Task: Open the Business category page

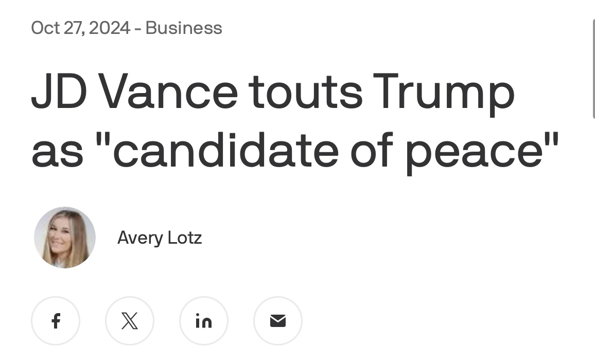Action: coord(184,28)
